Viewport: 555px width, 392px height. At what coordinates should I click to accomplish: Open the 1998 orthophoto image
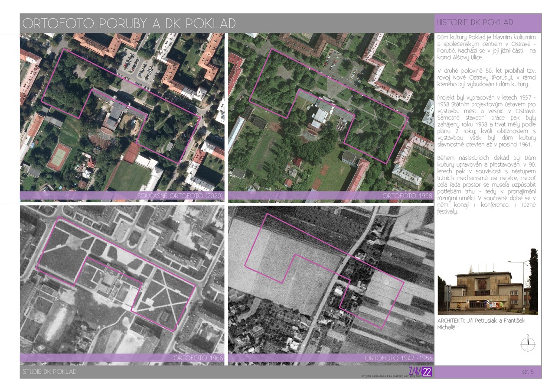tap(330, 117)
